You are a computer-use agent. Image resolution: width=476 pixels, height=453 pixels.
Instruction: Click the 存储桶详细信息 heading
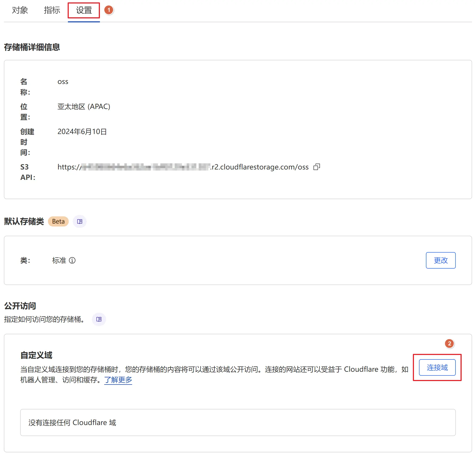point(32,47)
